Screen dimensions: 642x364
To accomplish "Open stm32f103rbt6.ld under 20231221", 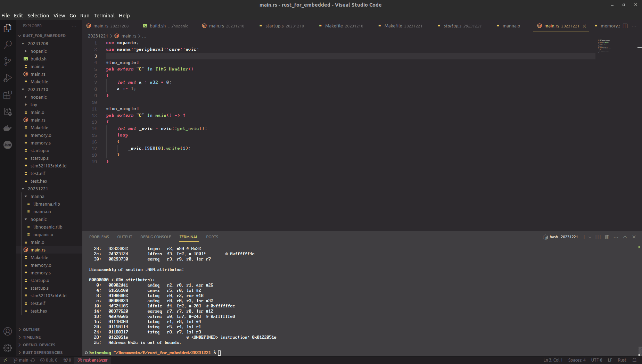I will pyautogui.click(x=48, y=296).
